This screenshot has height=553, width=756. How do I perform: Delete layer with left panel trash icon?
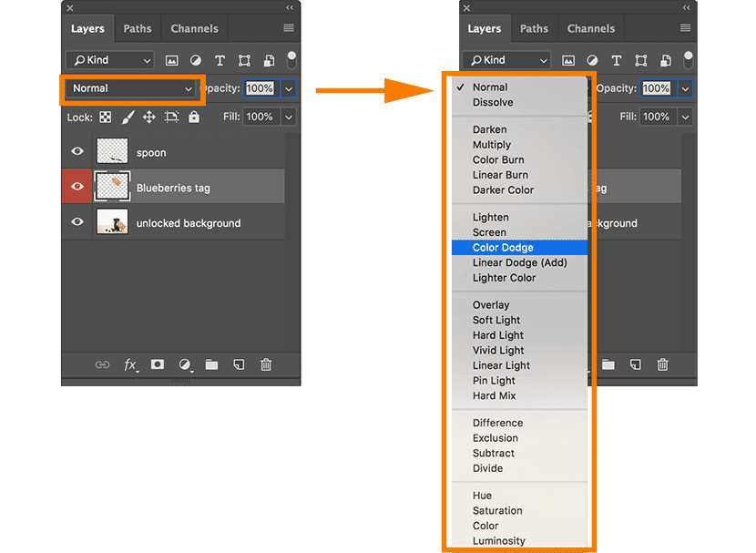(266, 364)
